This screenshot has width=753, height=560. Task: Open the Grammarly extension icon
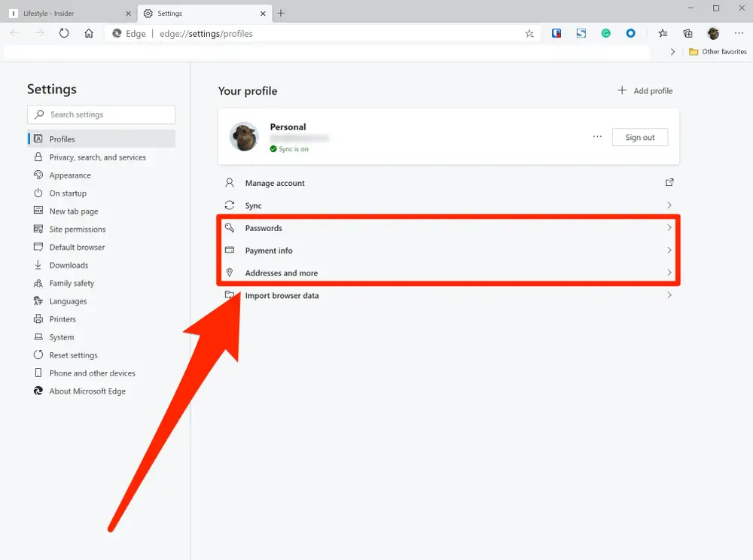(606, 33)
